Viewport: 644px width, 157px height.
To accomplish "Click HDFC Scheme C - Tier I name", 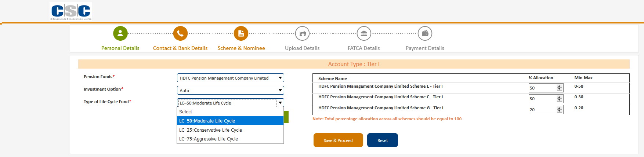I will coord(381,97).
